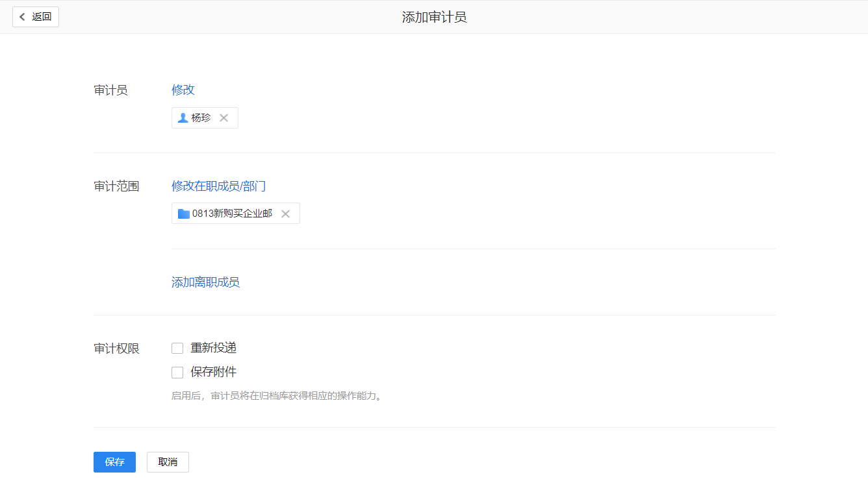Viewport: 868px width, 492px height.
Task: Save the auditor settings with 保存
Action: [x=114, y=461]
